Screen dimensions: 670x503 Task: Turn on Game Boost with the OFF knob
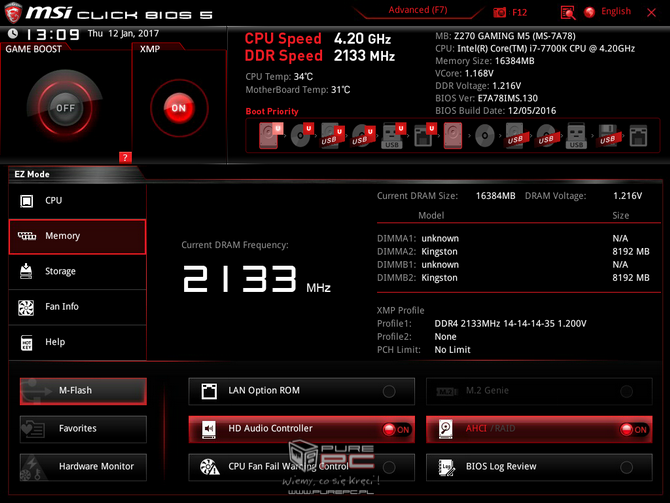point(65,108)
